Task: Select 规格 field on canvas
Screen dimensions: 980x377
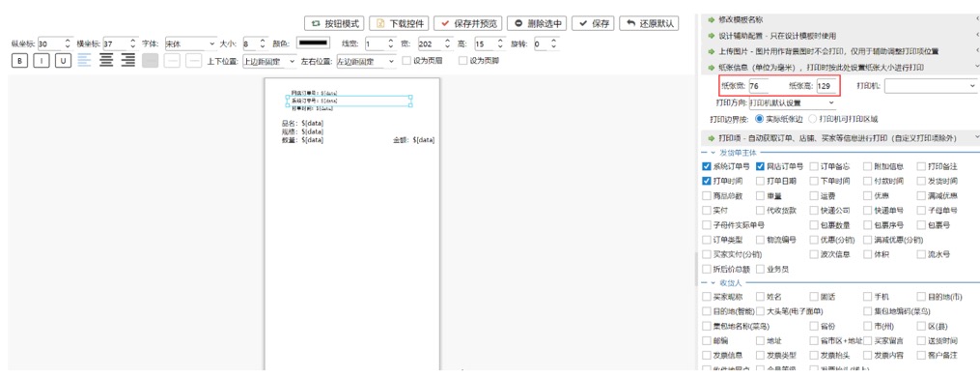Action: click(303, 131)
